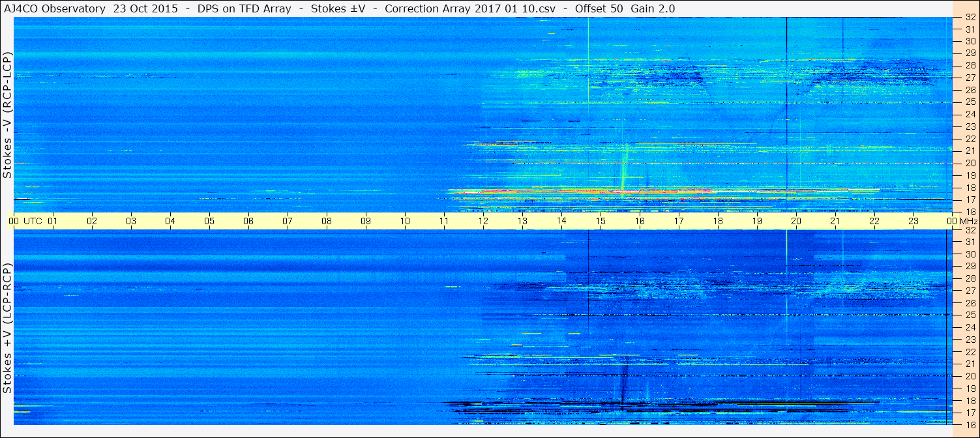Select the 23 hour tick on time axis

(x=913, y=221)
